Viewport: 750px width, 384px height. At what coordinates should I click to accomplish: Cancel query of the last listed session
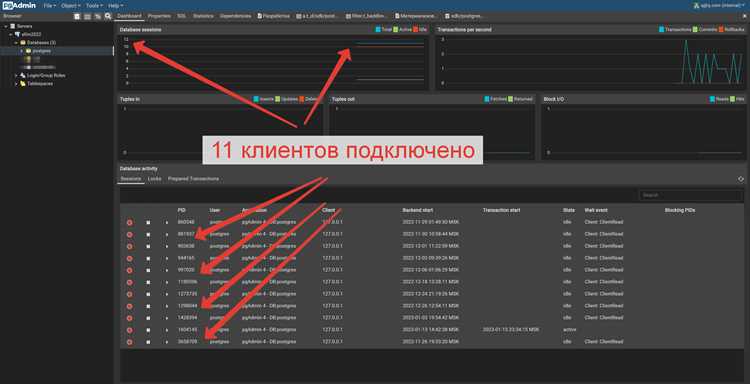[148, 342]
